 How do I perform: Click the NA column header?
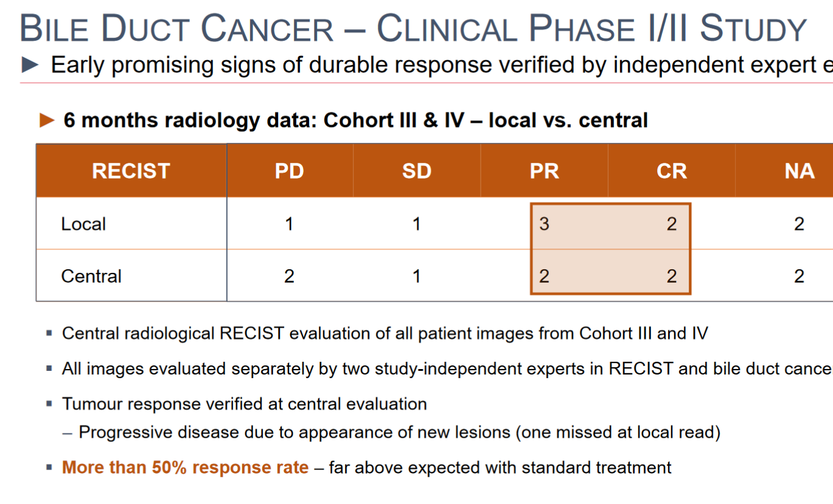(x=799, y=171)
